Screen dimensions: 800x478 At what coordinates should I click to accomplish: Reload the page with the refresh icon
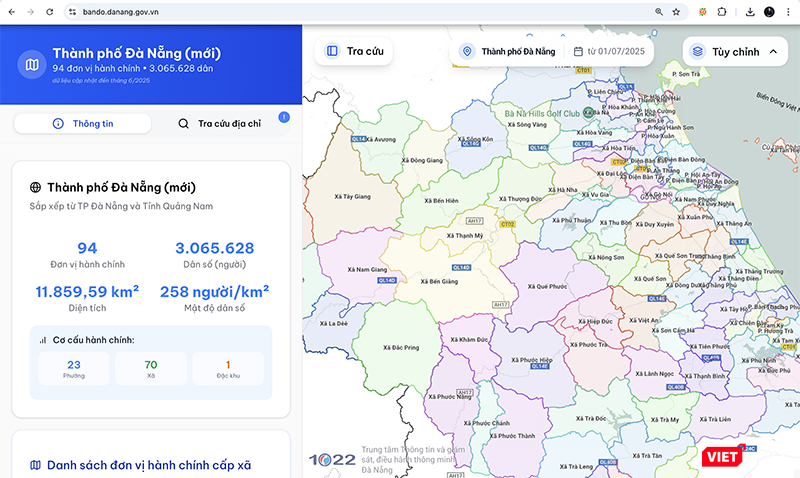50,11
